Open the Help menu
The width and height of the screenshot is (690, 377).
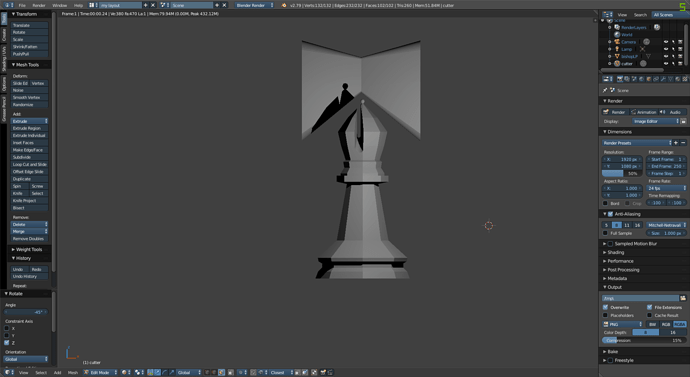(x=78, y=5)
